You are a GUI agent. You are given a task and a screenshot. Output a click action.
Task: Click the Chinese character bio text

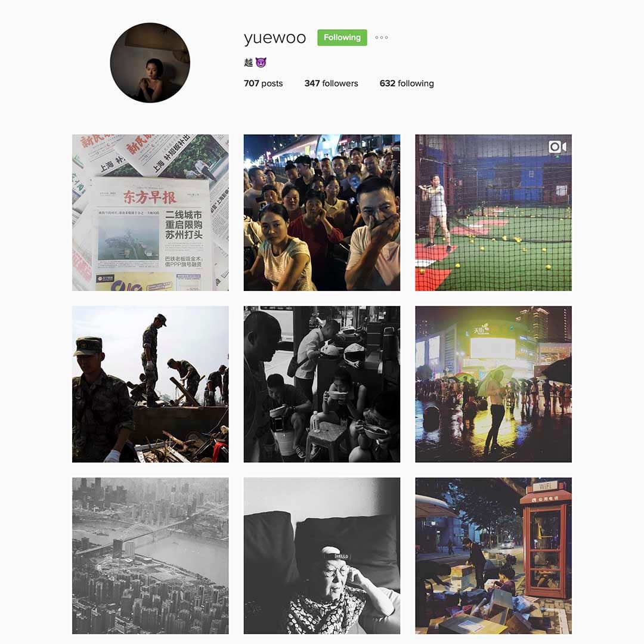[x=249, y=63]
